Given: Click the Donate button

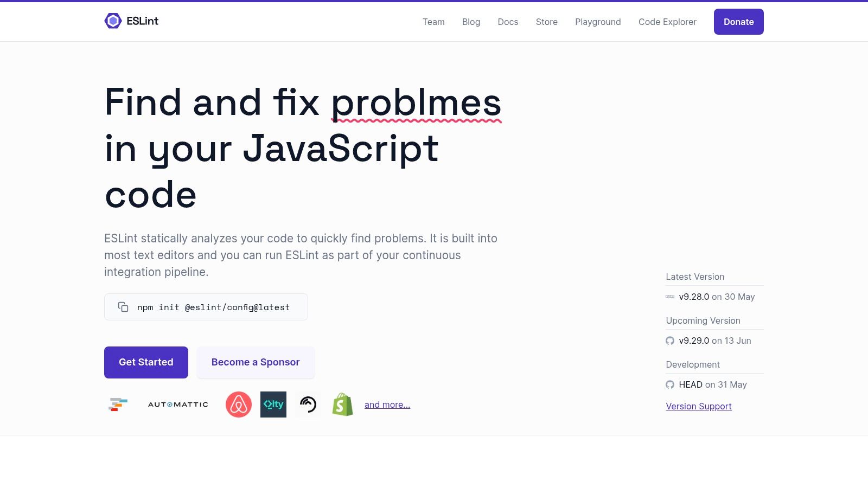Looking at the screenshot, I should coord(738,22).
